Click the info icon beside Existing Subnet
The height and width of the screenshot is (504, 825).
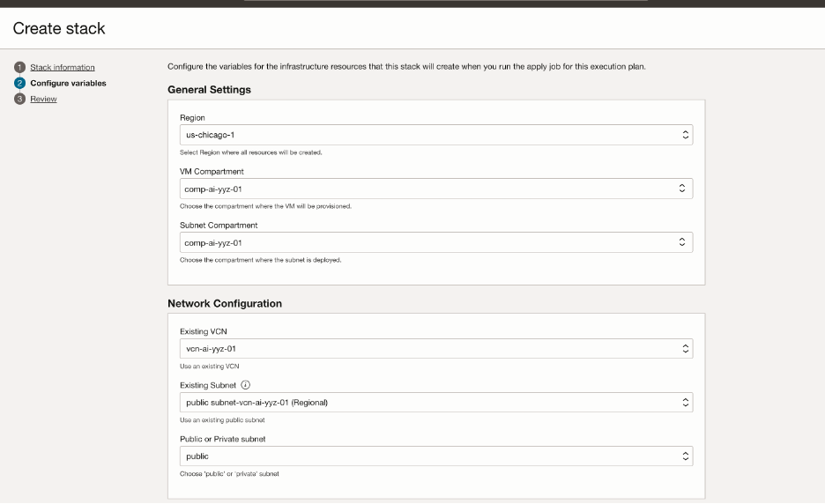click(246, 384)
